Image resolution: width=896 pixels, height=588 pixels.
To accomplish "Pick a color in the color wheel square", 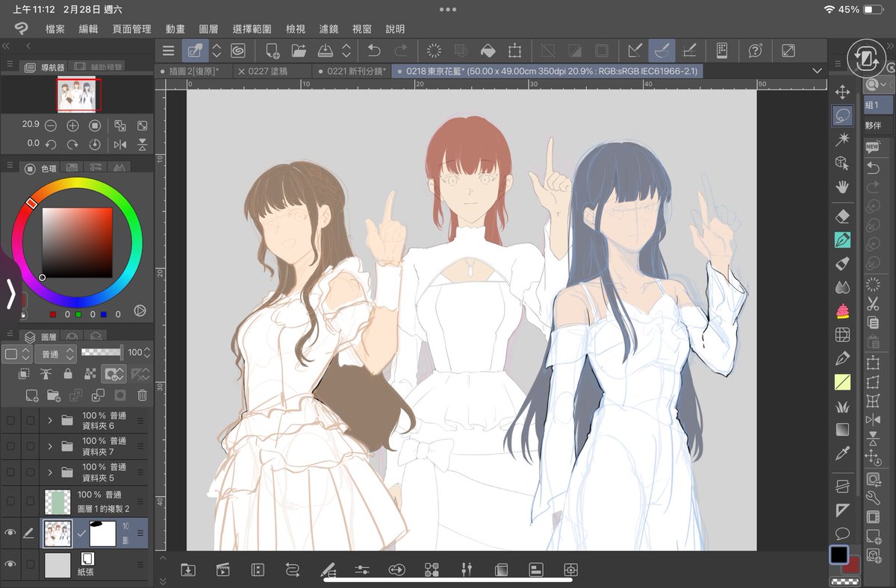I will 77,243.
